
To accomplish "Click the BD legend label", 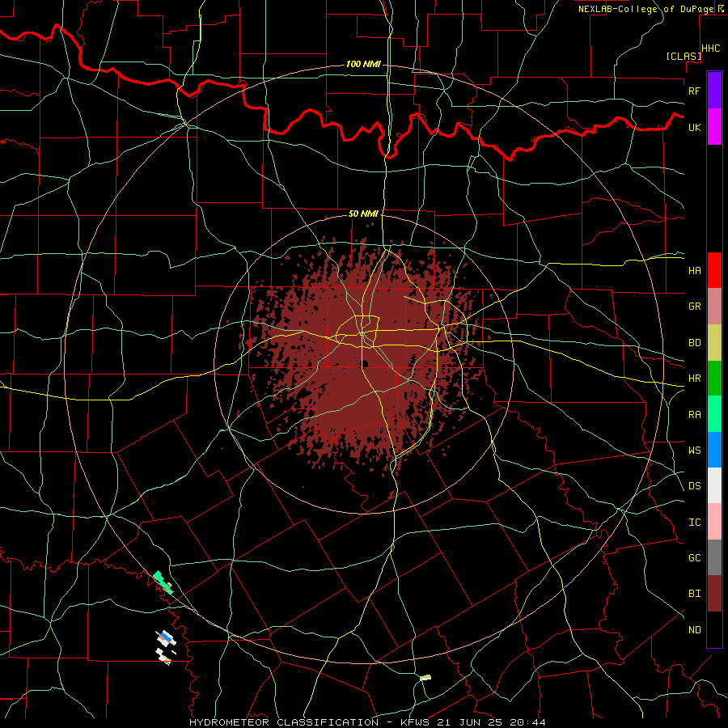I will coord(695,343).
